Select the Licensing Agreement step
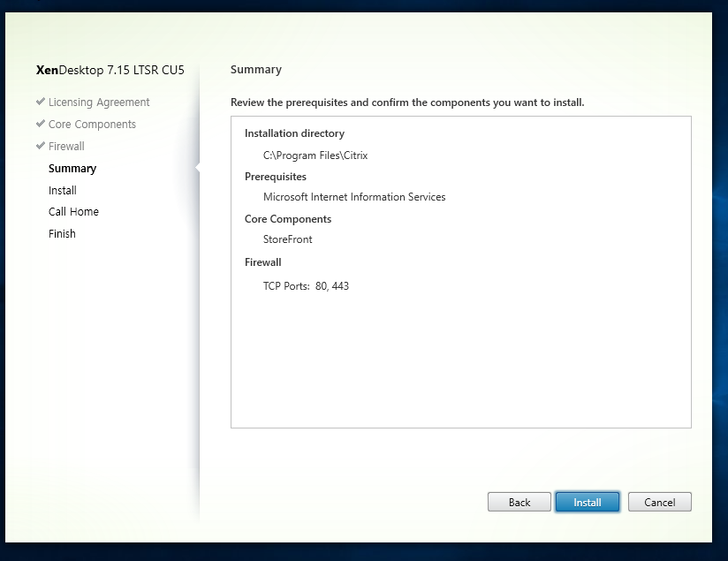The height and width of the screenshot is (561, 728). pyautogui.click(x=99, y=102)
